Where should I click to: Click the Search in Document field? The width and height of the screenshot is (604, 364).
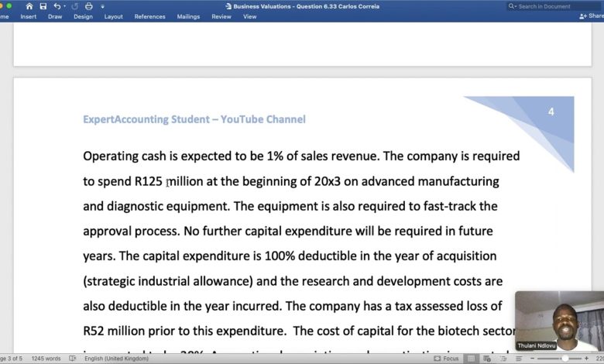[x=553, y=6]
